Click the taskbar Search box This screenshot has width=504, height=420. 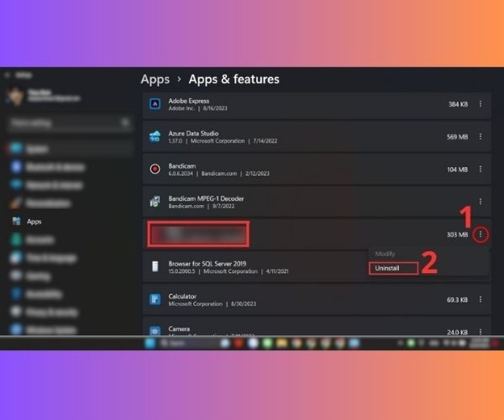click(186, 344)
